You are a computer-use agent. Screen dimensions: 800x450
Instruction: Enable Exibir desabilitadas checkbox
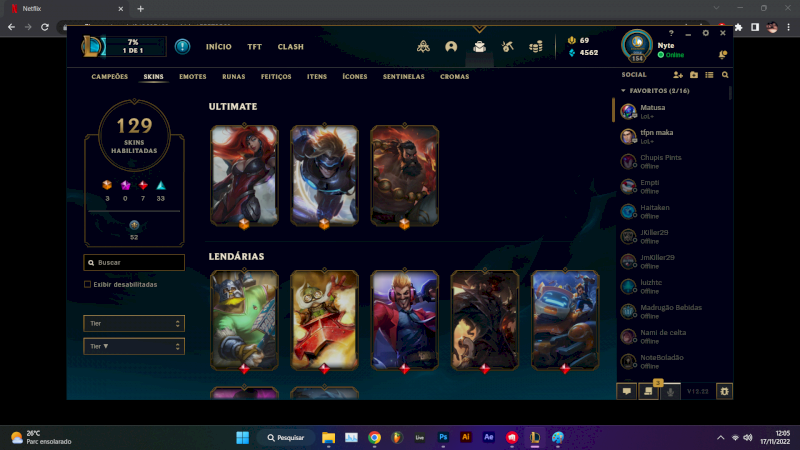click(x=87, y=284)
